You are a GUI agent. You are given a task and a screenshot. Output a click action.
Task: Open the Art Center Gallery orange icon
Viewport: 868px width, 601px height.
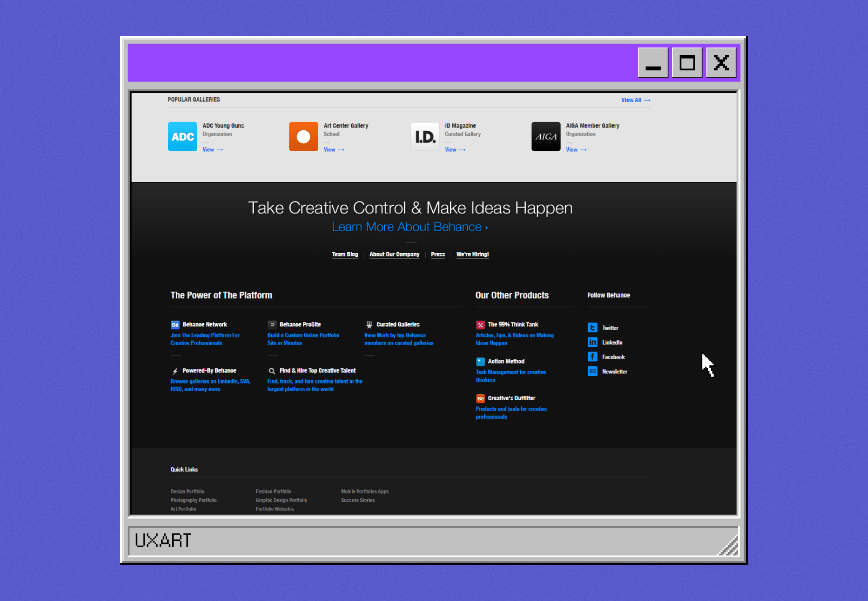[303, 137]
